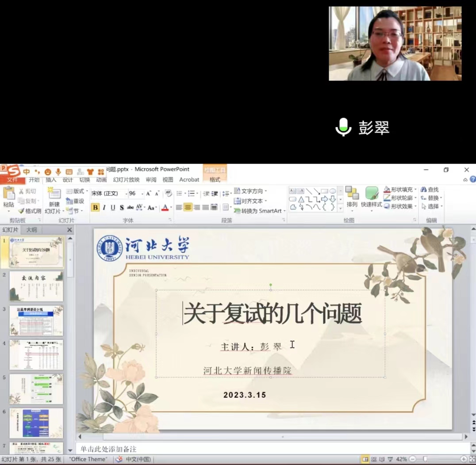Toggle center text alignment

[188, 207]
